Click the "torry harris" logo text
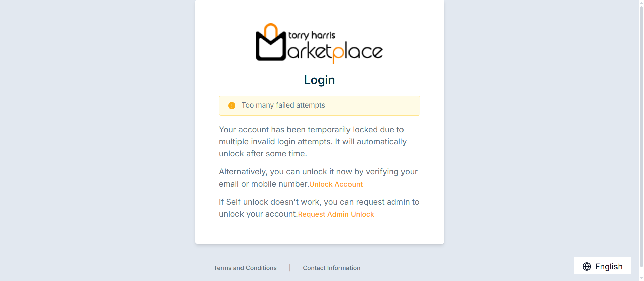Screen dimensions: 644x281 pyautogui.click(x=312, y=35)
